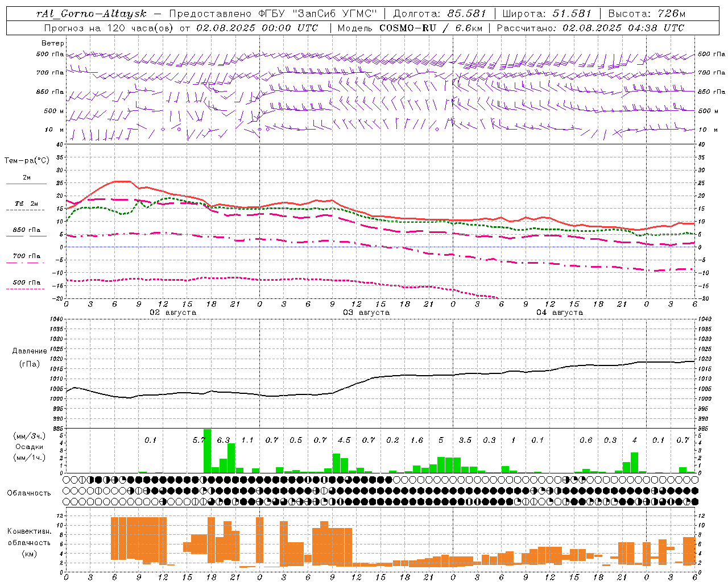Select the 0.5 precipitation total
Image resolution: width=728 pixels, height=582 pixels.
[x=295, y=440]
